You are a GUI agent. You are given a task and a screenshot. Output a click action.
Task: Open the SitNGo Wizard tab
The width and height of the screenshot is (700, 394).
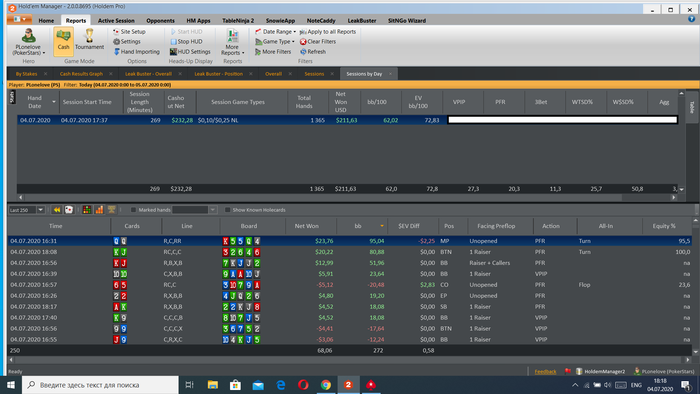(x=407, y=21)
